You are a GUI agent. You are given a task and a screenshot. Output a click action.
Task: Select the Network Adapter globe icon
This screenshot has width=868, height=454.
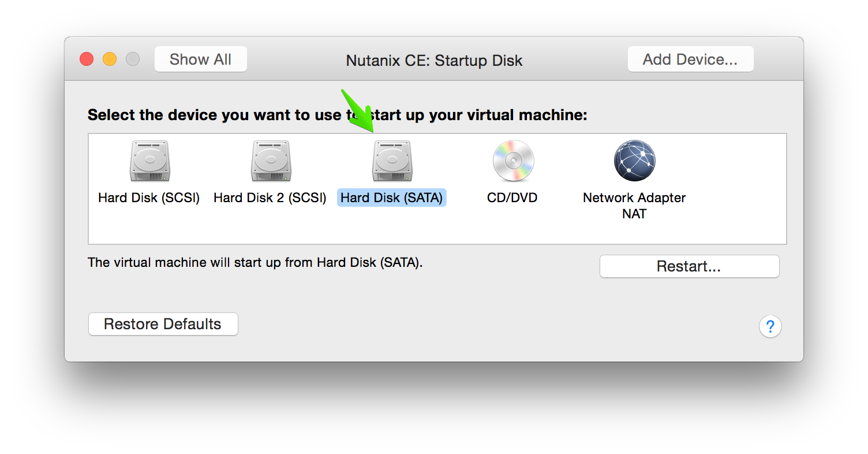tap(634, 161)
